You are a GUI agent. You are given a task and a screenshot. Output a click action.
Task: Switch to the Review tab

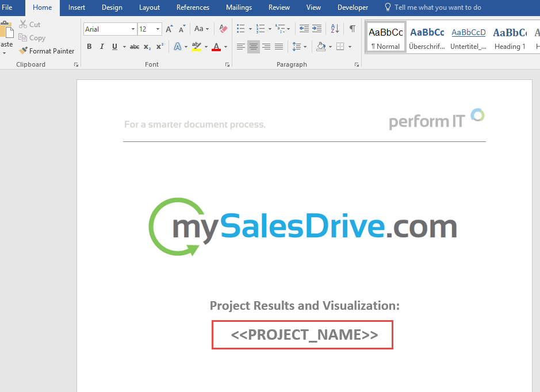tap(279, 7)
